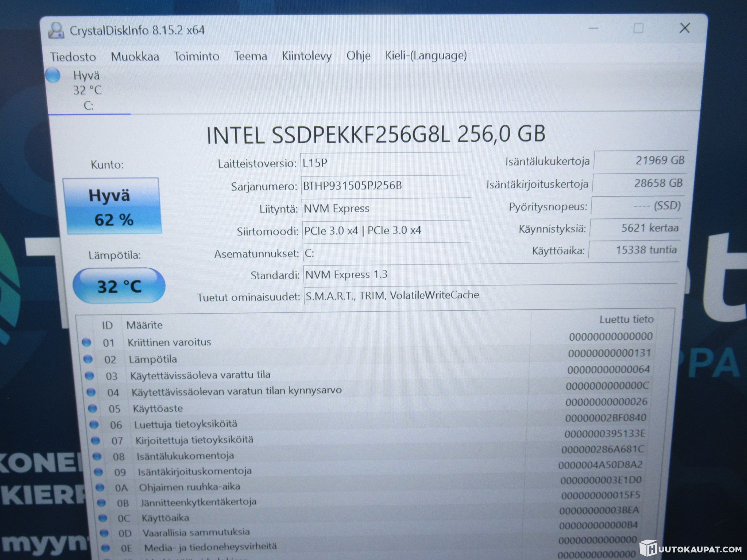747x560 pixels.
Task: Click the Siirtomoodi field PCIe 3.0 x4
Action: tap(386, 230)
